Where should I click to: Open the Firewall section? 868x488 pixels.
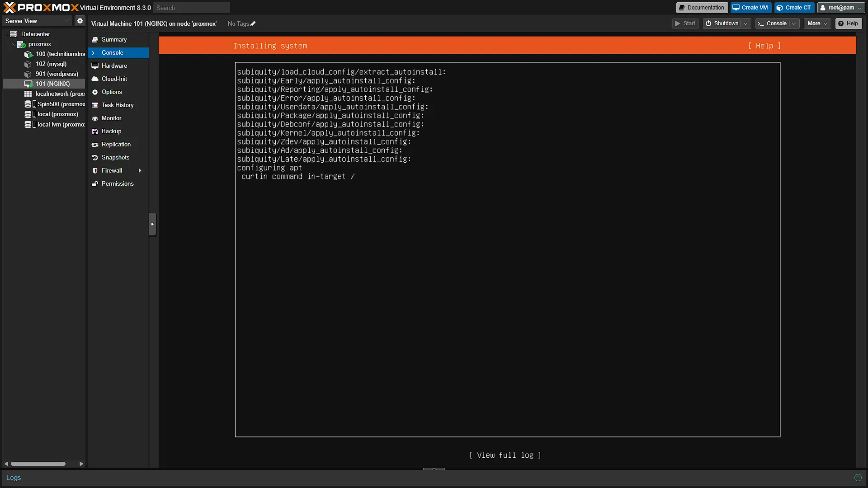(112, 171)
